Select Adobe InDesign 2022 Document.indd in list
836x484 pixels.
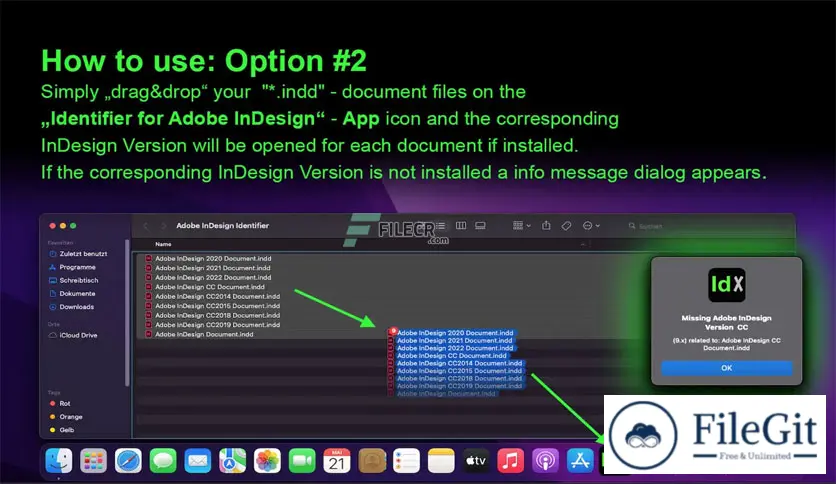pos(208,278)
